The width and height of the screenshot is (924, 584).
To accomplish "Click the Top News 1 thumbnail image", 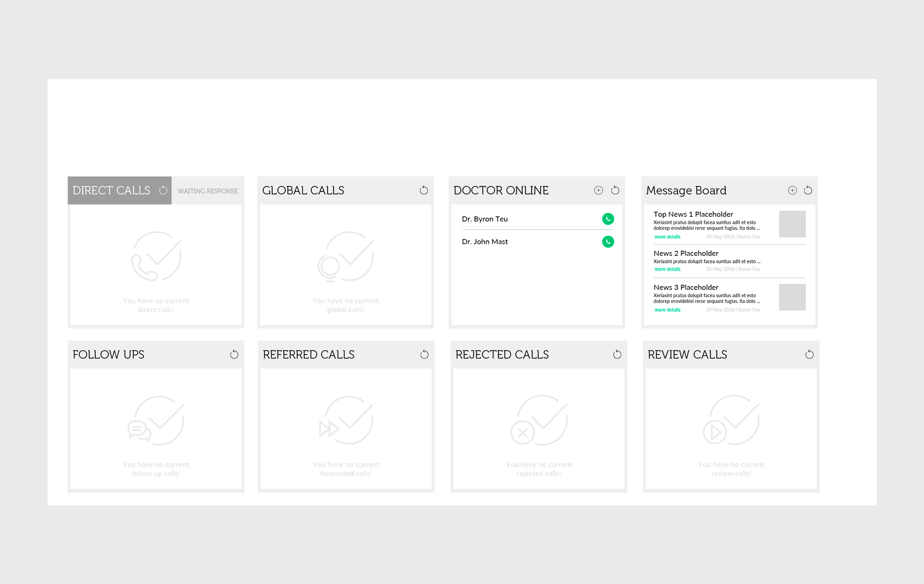I will 792,224.
